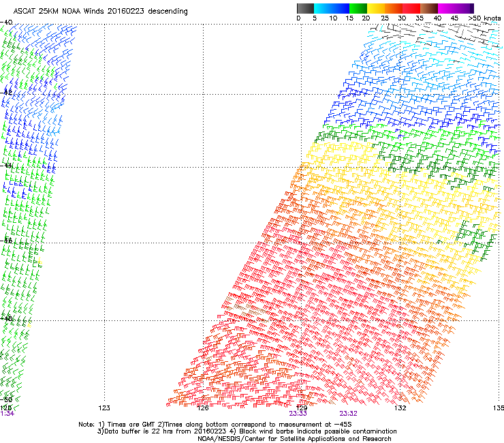Image resolution: width=504 pixels, height=443 pixels.
Task: Click the red 30–35 knots color segment
Action: pyautogui.click(x=411, y=8)
